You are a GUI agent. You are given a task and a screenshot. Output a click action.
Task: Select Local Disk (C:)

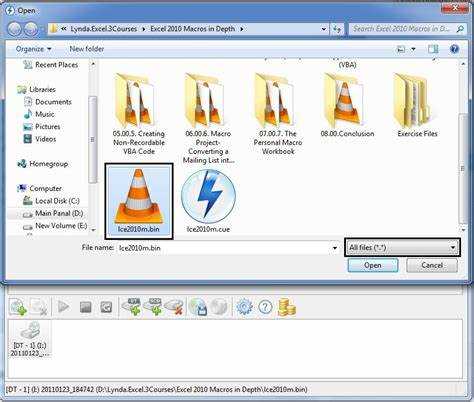[x=52, y=201]
